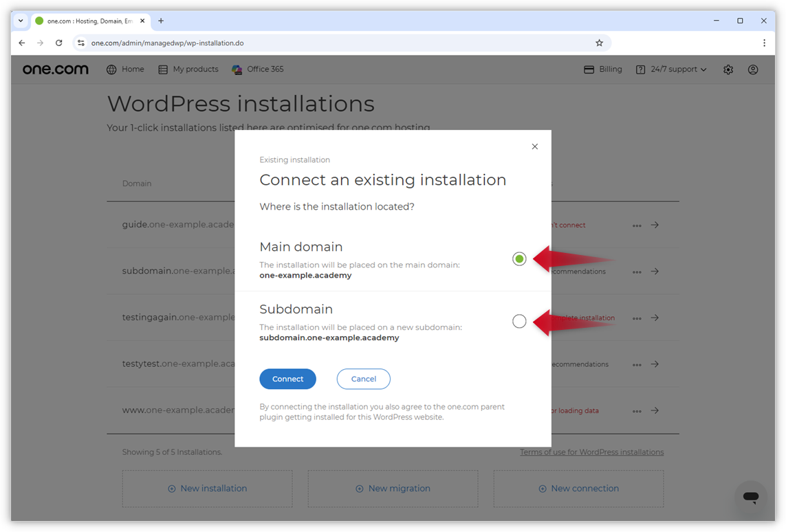This screenshot has width=786, height=532.
Task: Click the browser forward arrow
Action: click(40, 43)
